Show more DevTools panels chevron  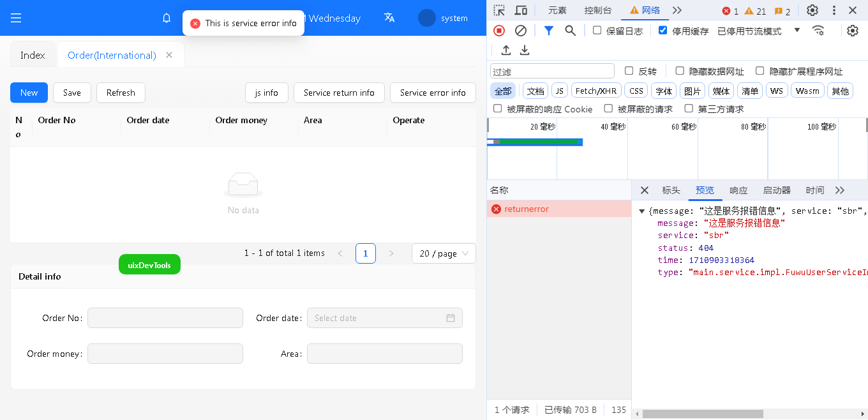pyautogui.click(x=677, y=10)
